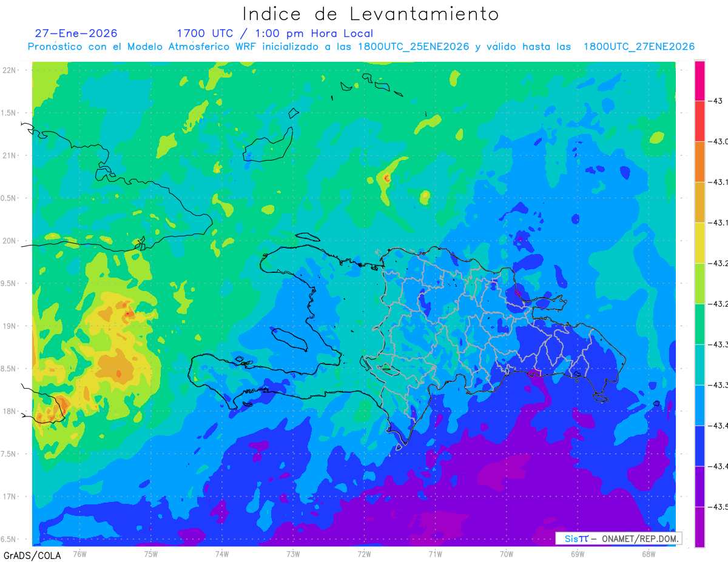Click the "-43.5" legend value

[x=719, y=507]
